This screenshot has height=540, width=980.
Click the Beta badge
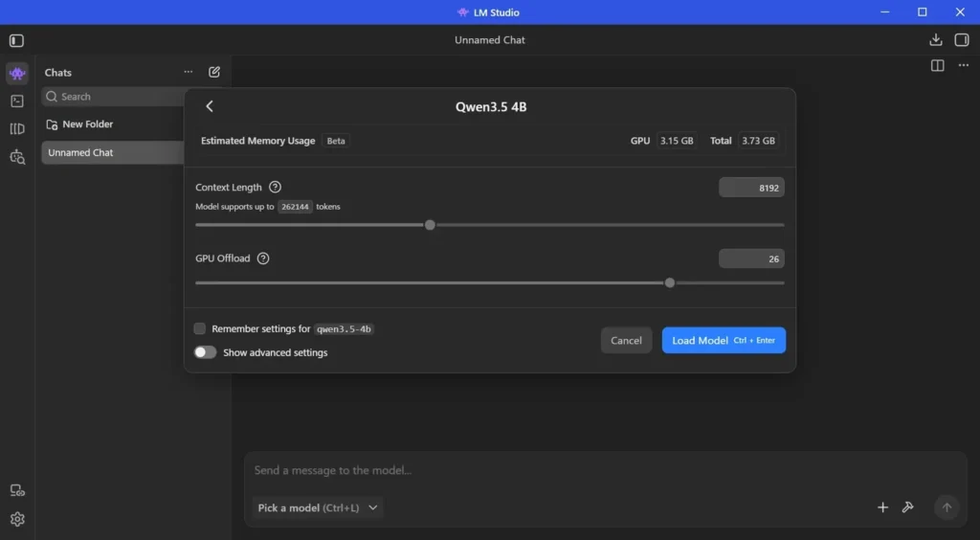pyautogui.click(x=336, y=141)
